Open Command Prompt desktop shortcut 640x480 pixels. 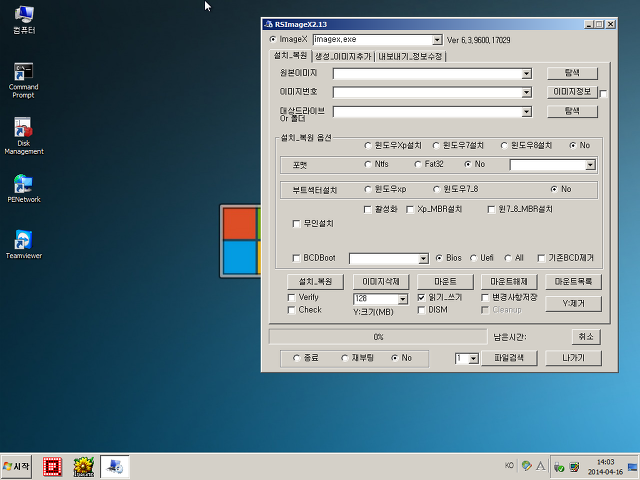(23, 80)
